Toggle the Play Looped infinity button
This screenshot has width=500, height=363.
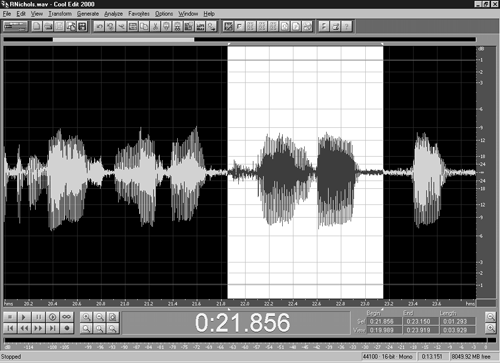67,317
